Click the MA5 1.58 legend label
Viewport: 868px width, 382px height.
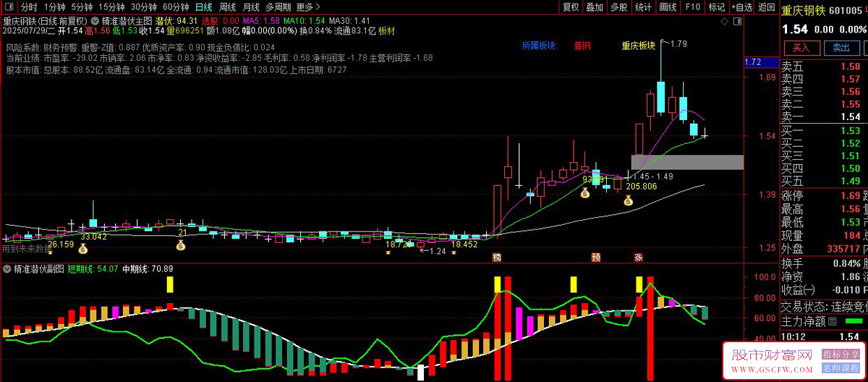260,21
